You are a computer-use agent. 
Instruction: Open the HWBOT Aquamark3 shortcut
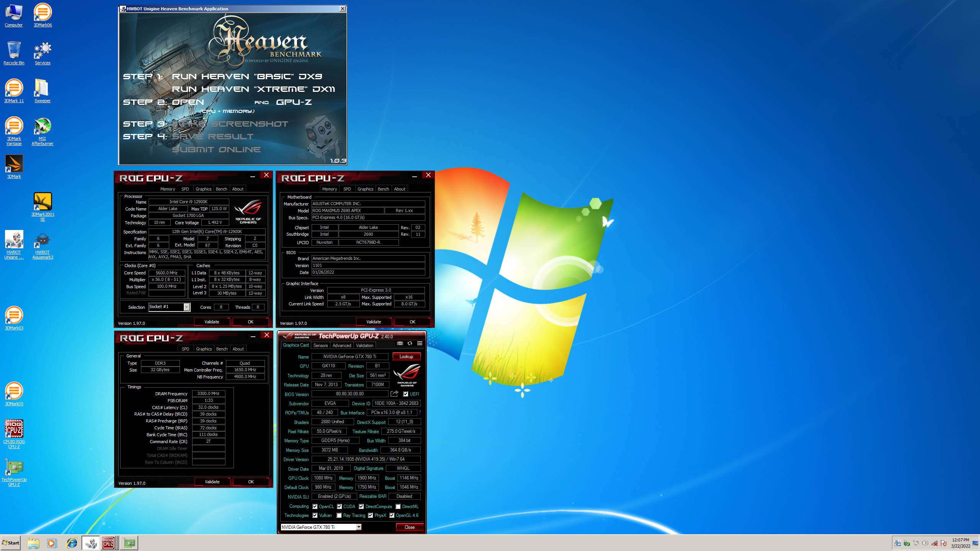click(x=42, y=245)
